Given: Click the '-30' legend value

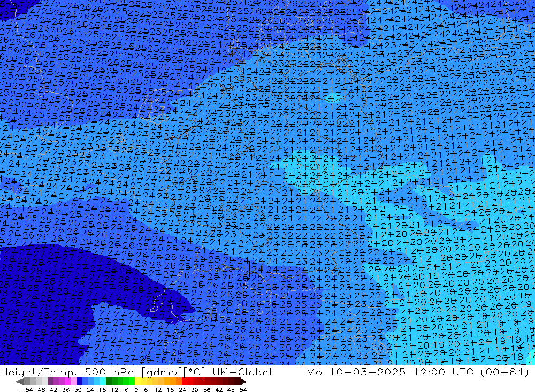Looking at the screenshot, I should [76, 390].
